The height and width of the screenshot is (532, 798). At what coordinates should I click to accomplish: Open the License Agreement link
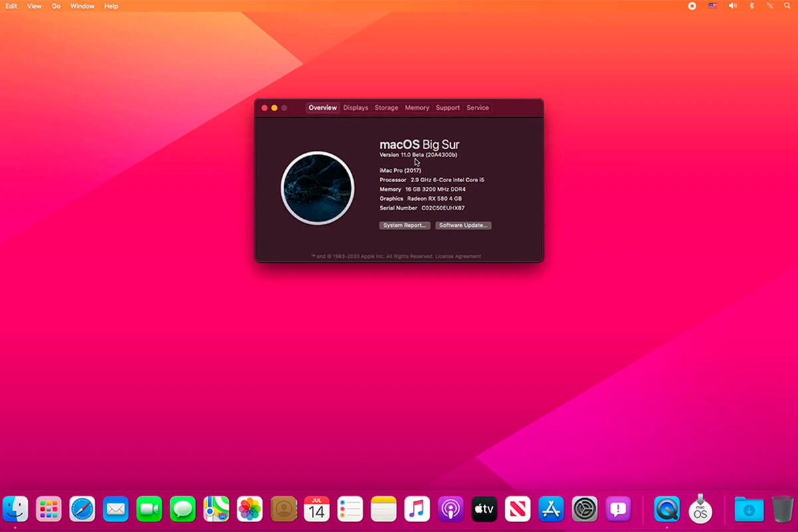tap(458, 256)
